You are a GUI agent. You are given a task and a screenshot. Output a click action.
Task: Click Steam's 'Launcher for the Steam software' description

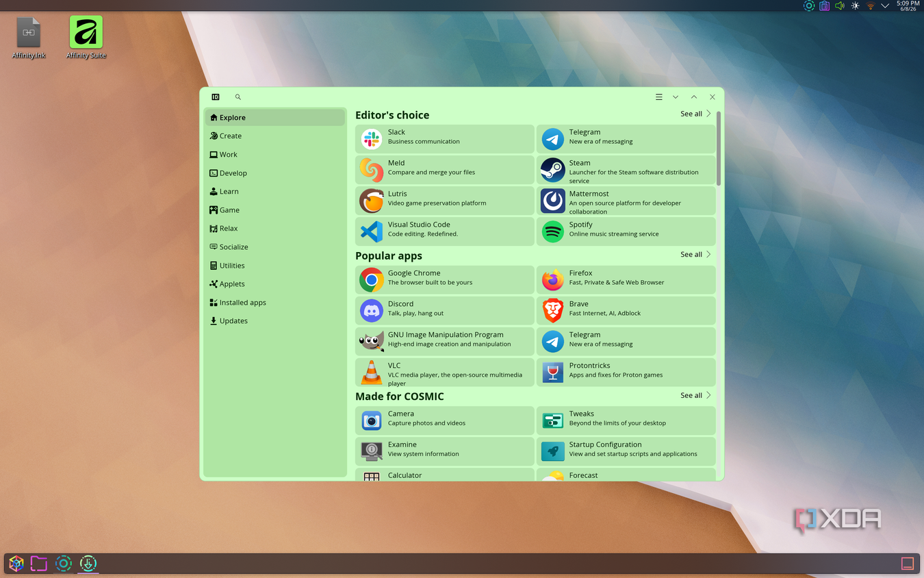point(634,177)
